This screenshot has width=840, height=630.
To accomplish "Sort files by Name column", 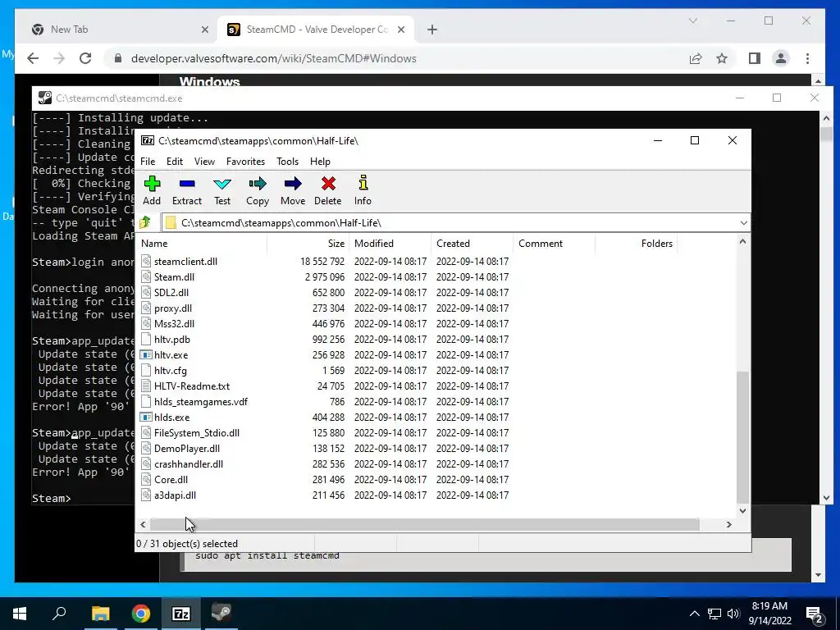I will 202,243.
